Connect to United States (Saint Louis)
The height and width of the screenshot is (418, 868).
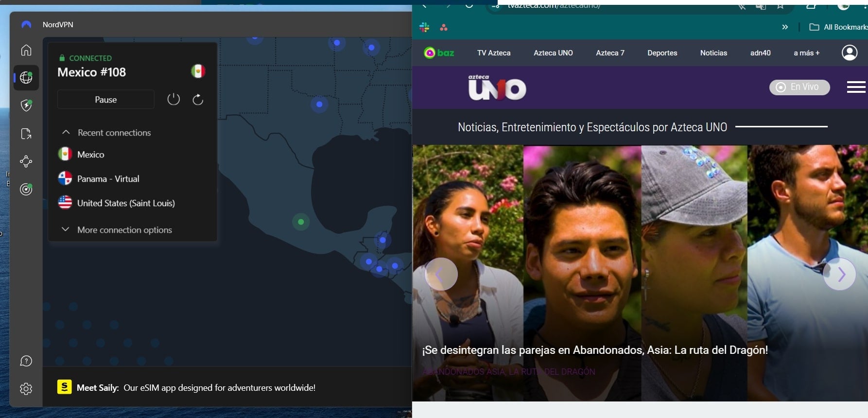[117, 203]
